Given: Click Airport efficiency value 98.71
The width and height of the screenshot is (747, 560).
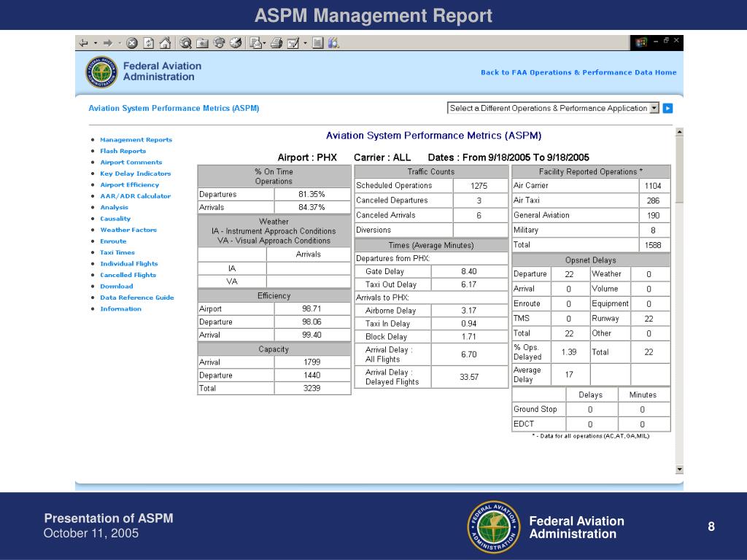Looking at the screenshot, I should coord(311,308).
